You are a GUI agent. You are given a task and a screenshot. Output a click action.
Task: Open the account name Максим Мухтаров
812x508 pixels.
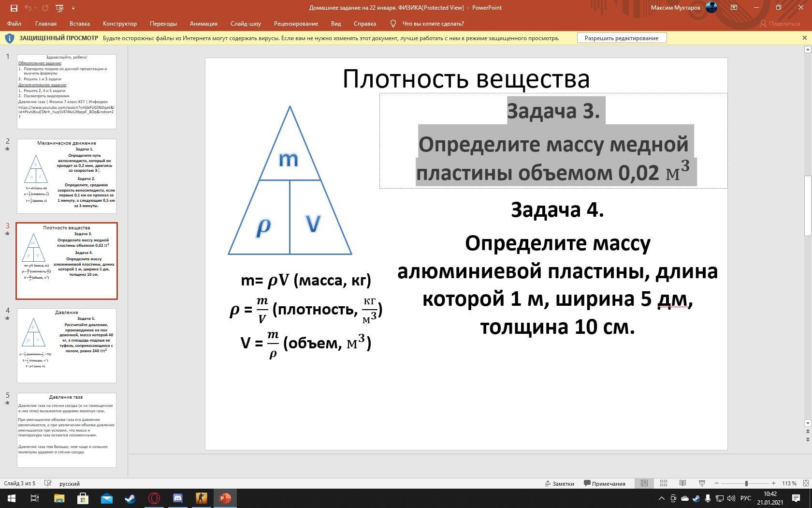(676, 8)
